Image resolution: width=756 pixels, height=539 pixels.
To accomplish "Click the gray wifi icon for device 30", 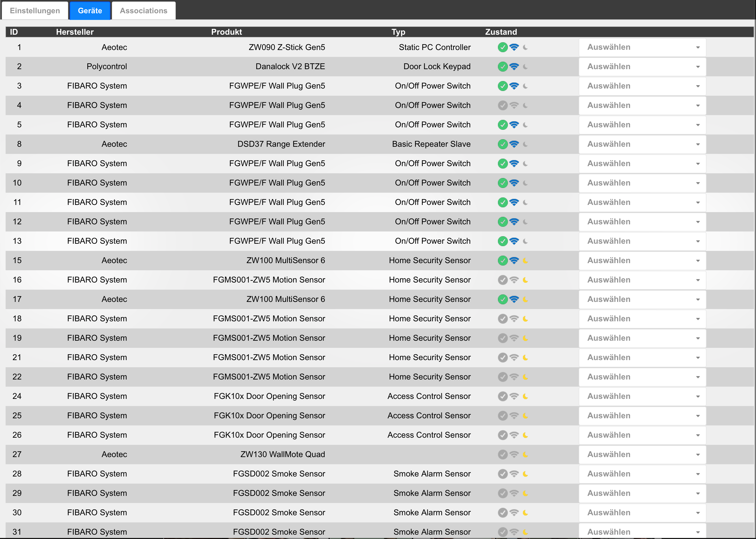I will (x=514, y=513).
